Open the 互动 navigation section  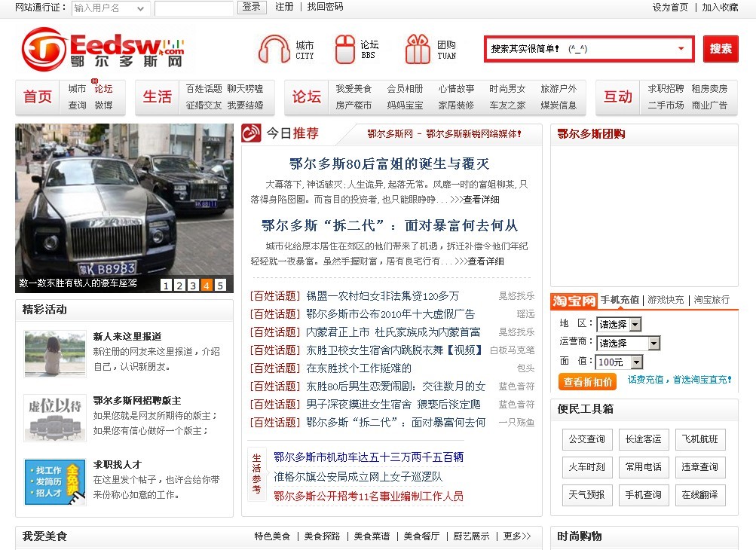(x=618, y=97)
